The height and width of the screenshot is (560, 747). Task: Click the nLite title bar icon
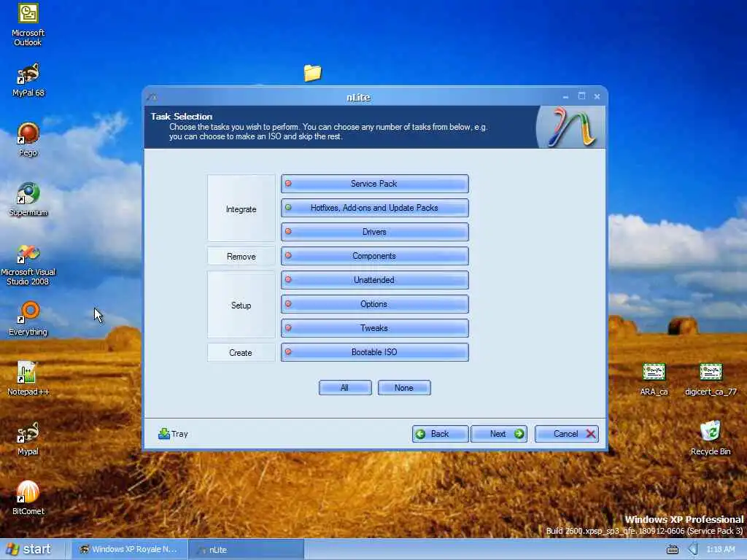(152, 97)
